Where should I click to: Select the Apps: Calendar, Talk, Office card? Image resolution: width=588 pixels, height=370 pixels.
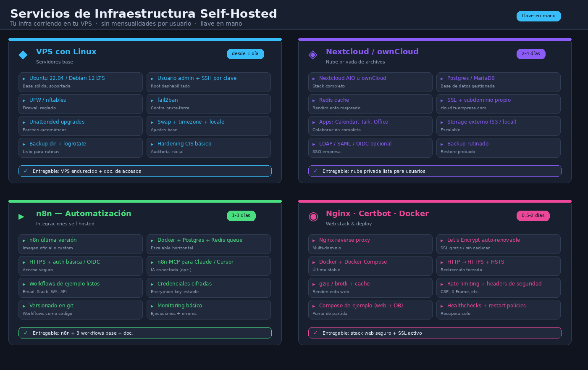point(370,126)
